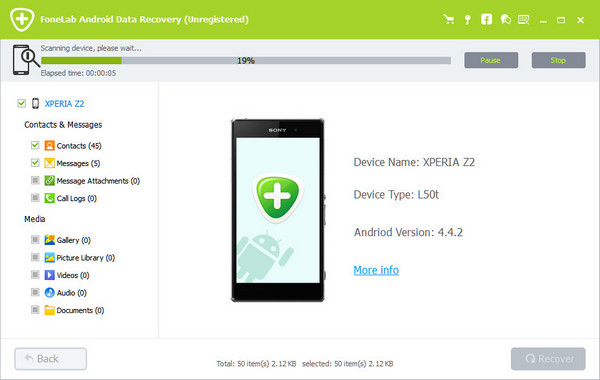The height and width of the screenshot is (380, 600).
Task: Toggle the XPERIA Z2 device checkbox
Action: click(x=21, y=103)
